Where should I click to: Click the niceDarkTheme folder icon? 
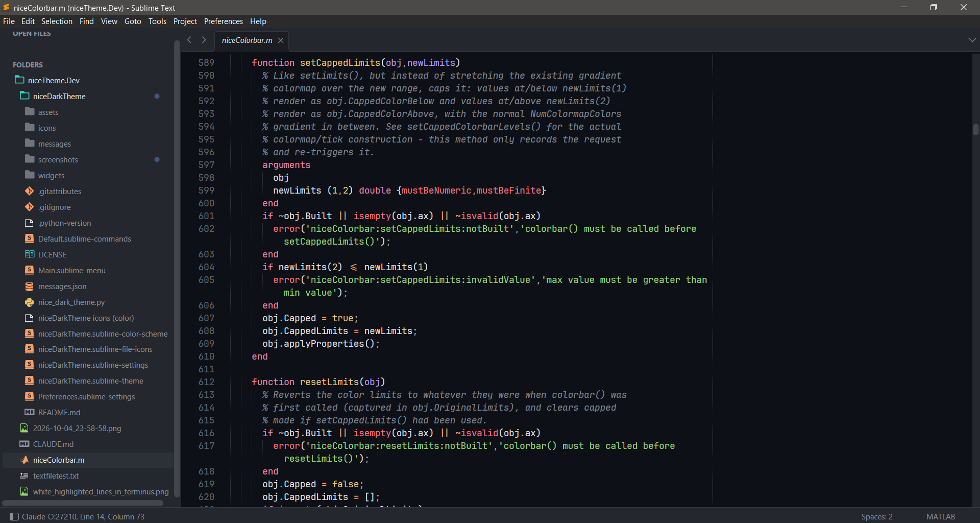click(x=24, y=96)
